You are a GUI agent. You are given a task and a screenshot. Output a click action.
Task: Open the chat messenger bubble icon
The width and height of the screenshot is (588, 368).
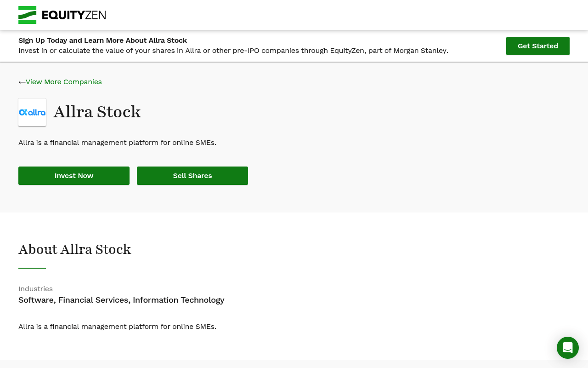[x=568, y=348]
